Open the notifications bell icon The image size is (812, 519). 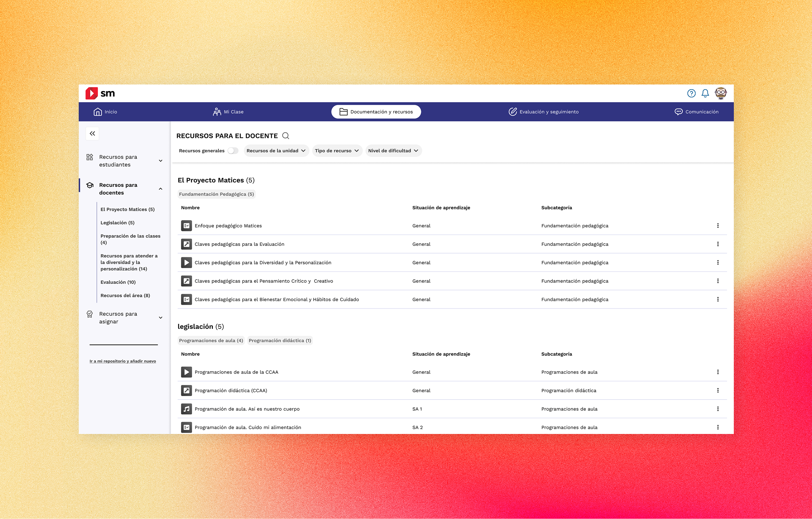pyautogui.click(x=706, y=93)
